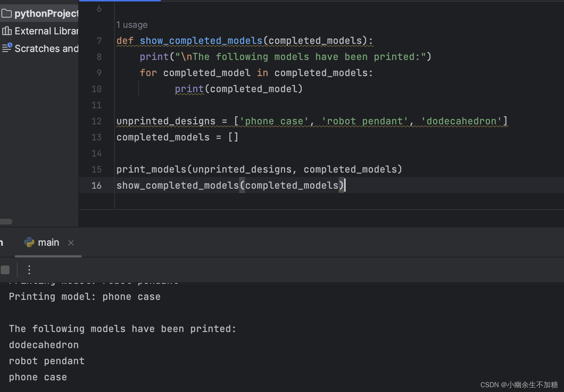Click the 'dodecahedron' string in the list
Viewport: 564px width, 392px height.
tap(461, 121)
